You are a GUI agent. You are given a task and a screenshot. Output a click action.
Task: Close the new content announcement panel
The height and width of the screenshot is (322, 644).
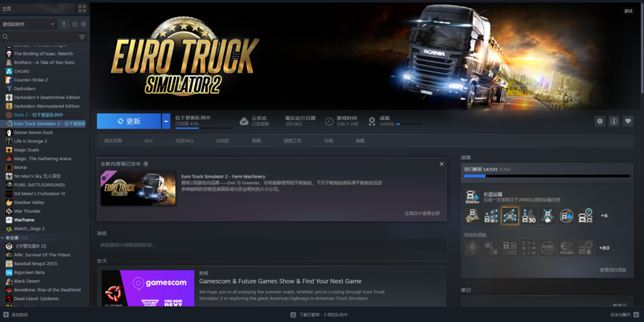click(441, 164)
